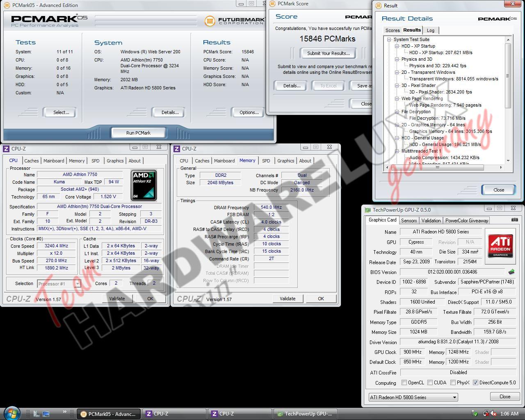Open the Windows Start orb
525x420 pixels.
tap(11, 413)
